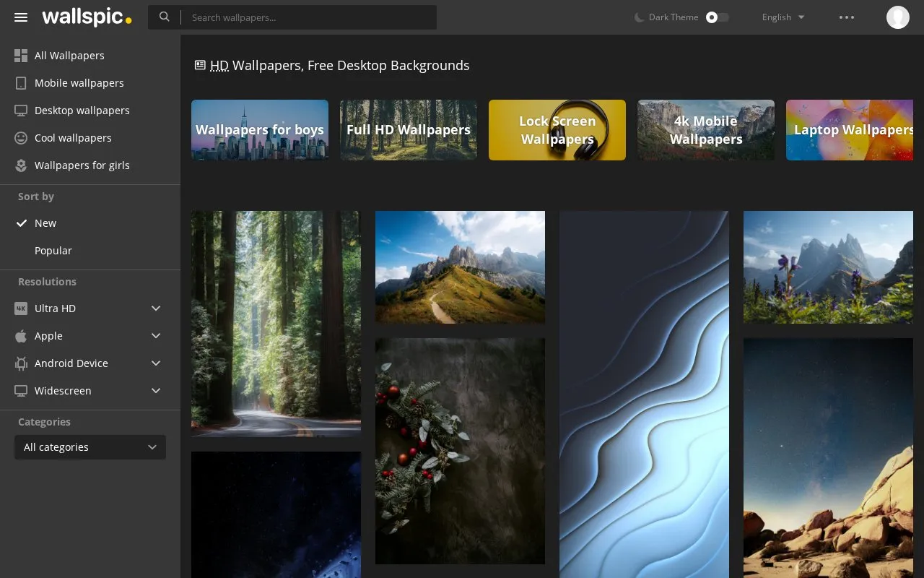The image size is (924, 578).
Task: Click the icon before HD Wallpapers heading
Action: point(200,65)
